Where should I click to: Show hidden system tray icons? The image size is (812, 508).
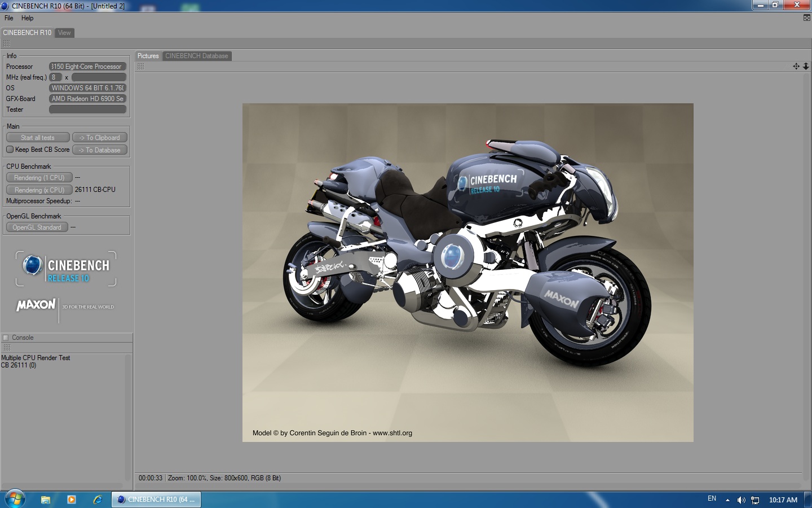click(727, 500)
